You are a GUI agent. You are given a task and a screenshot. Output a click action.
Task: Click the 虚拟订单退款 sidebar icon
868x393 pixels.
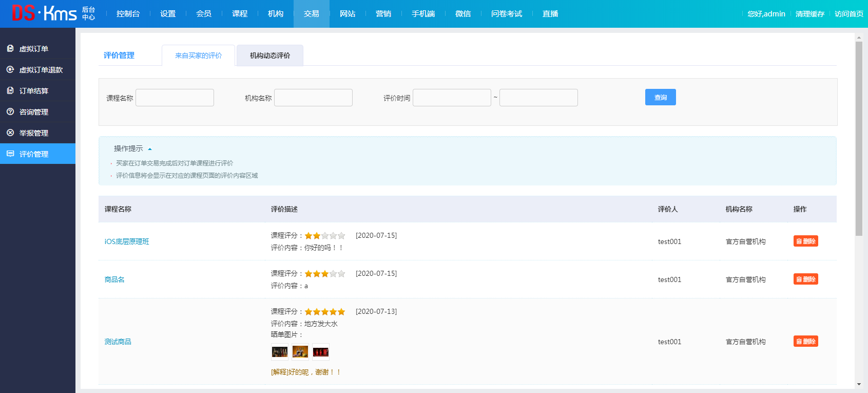10,69
